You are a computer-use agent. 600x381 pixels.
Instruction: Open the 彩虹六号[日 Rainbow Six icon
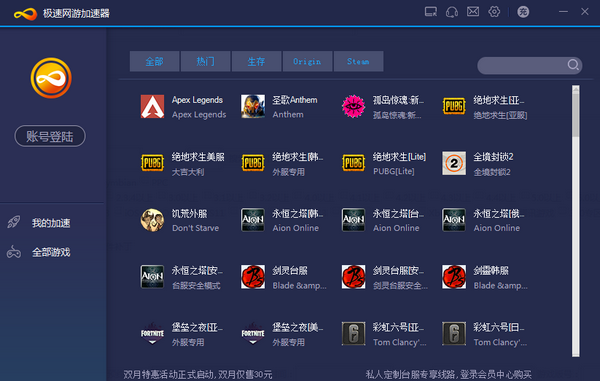(454, 334)
